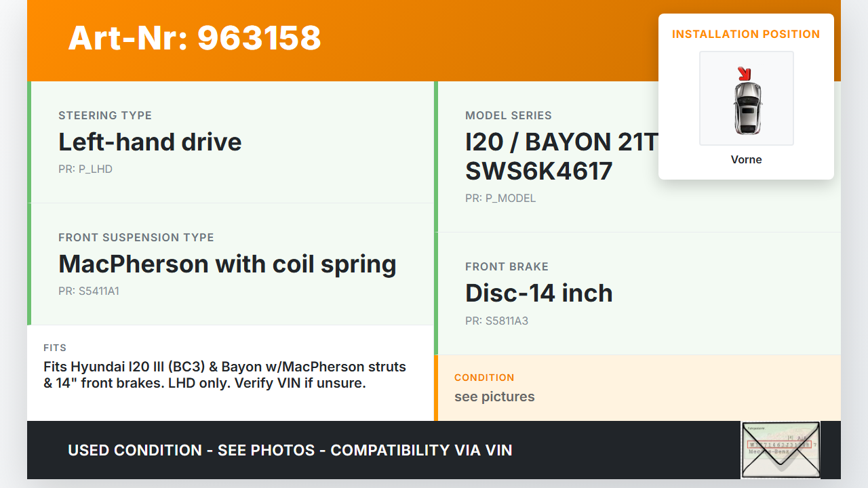Click the "FRONT BRAKE" label
This screenshot has height=488, width=868.
507,266
